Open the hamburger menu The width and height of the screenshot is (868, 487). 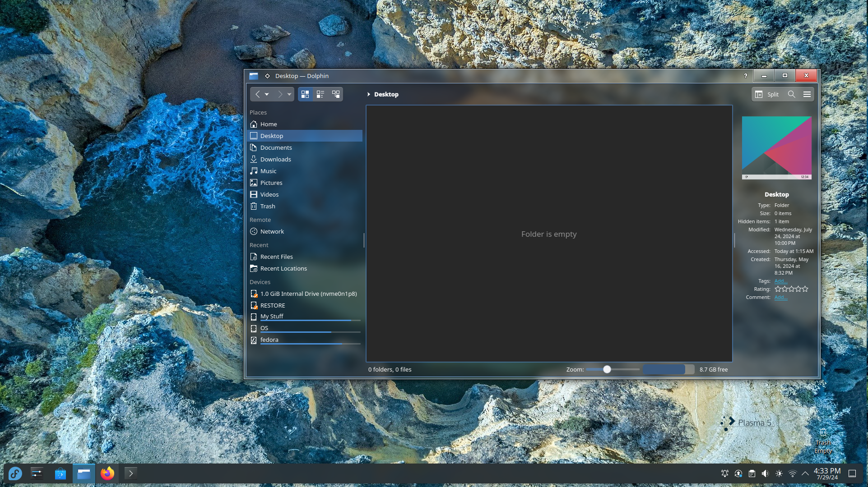tap(807, 94)
